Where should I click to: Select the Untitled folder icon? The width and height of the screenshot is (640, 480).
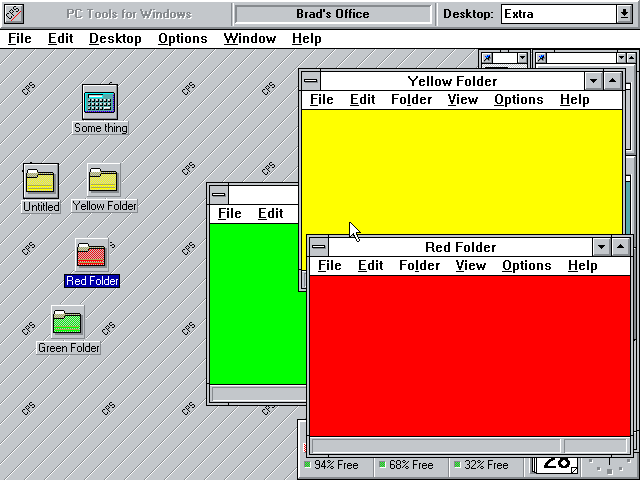click(x=40, y=181)
